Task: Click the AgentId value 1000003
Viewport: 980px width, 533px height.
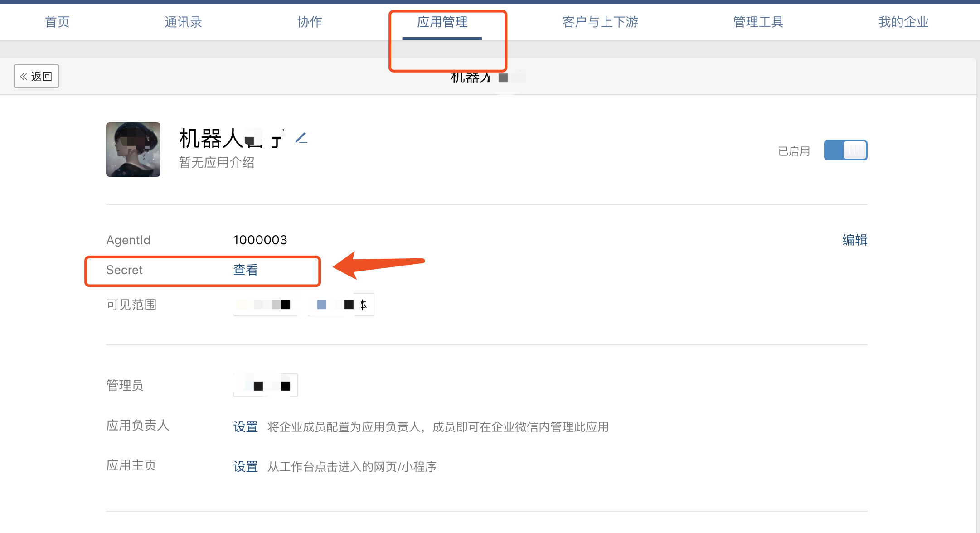Action: pyautogui.click(x=260, y=240)
